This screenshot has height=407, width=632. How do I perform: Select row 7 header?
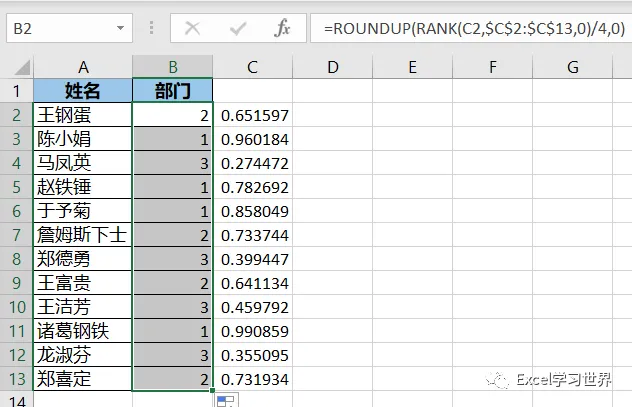click(x=17, y=235)
